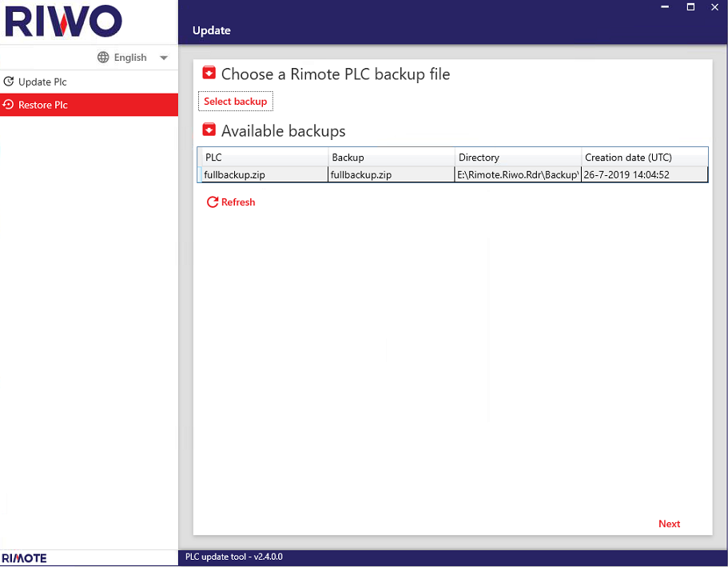This screenshot has width=728, height=567.
Task: Click the E:\Rimote.Riwo.Rdr\Backup directory cell
Action: click(x=518, y=175)
